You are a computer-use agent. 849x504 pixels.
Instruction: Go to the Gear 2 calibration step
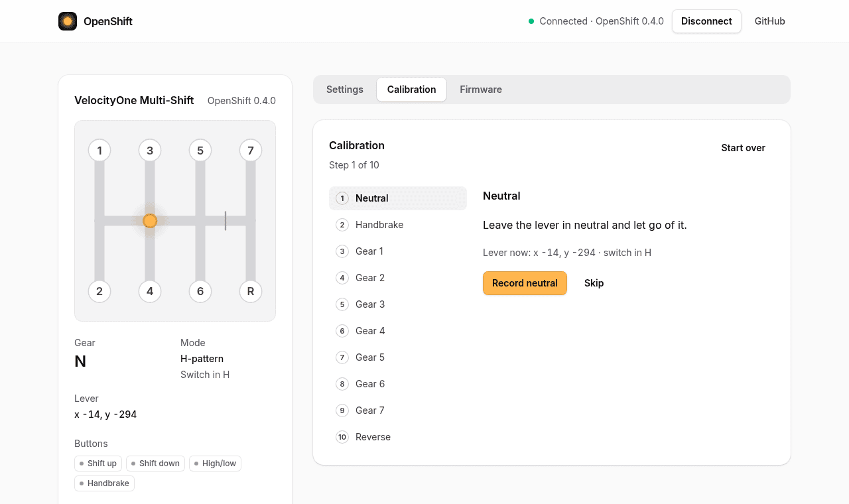point(398,278)
